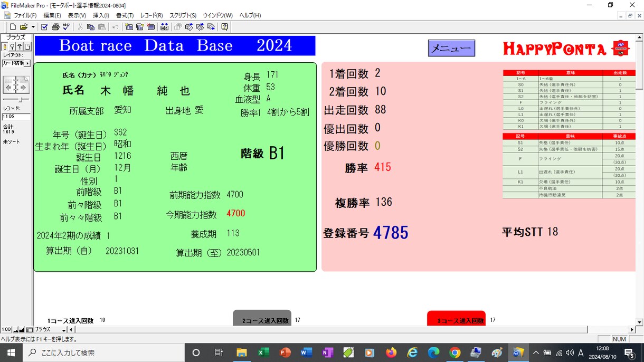Image resolution: width=644 pixels, height=362 pixels.
Task: Switch to Preview mode with page icon
Action: click(x=27, y=46)
